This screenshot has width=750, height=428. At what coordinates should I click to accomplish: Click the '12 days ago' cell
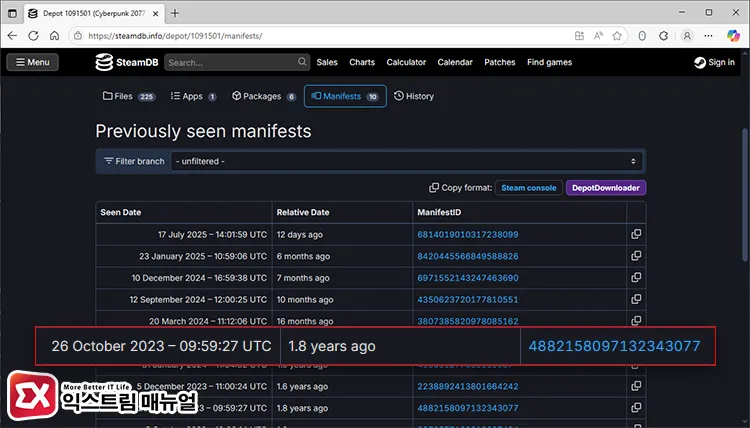[342, 235]
